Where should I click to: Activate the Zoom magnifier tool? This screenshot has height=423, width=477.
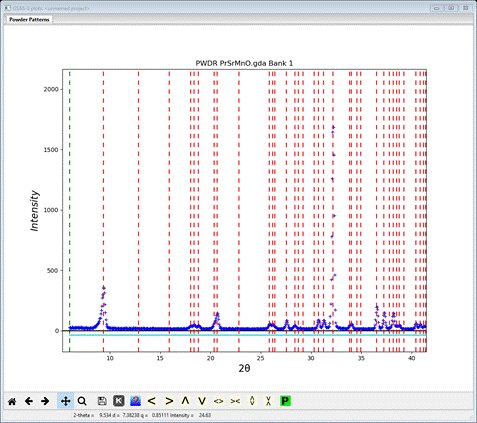click(82, 401)
